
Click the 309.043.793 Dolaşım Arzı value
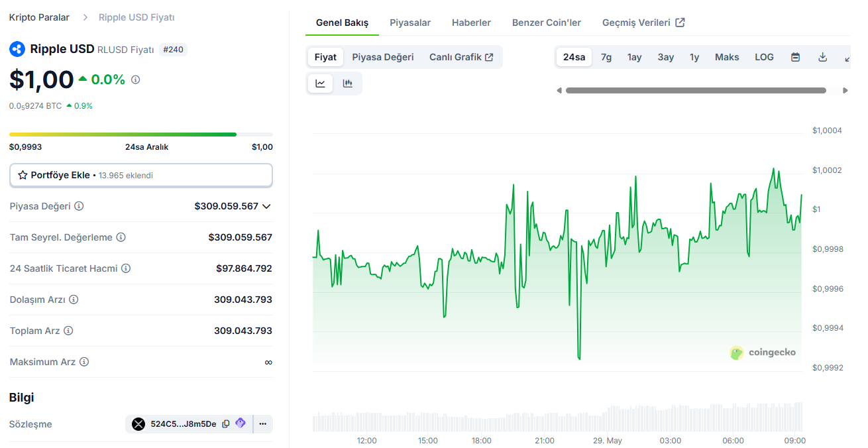pyautogui.click(x=243, y=300)
